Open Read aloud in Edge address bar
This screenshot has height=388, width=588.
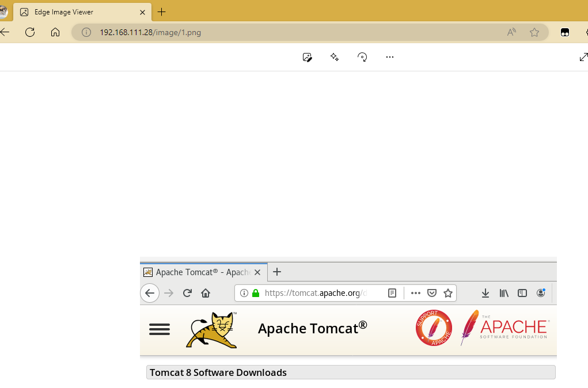tap(511, 32)
